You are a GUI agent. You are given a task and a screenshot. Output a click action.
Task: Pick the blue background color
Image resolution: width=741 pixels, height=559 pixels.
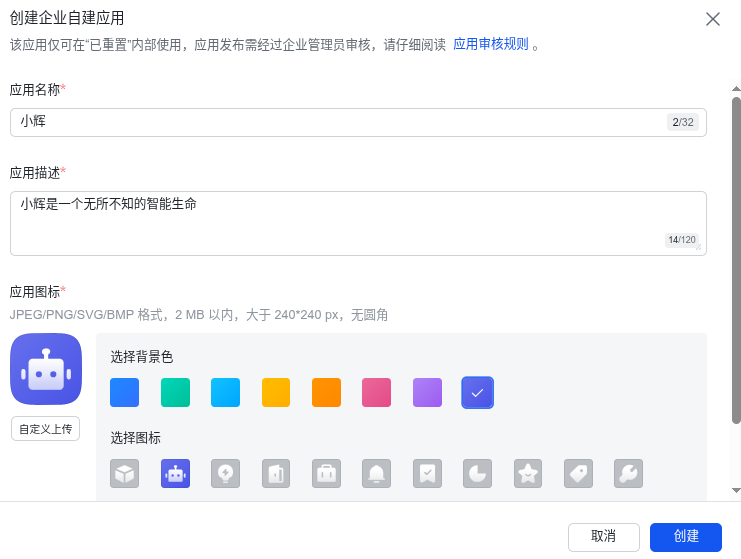pos(124,393)
